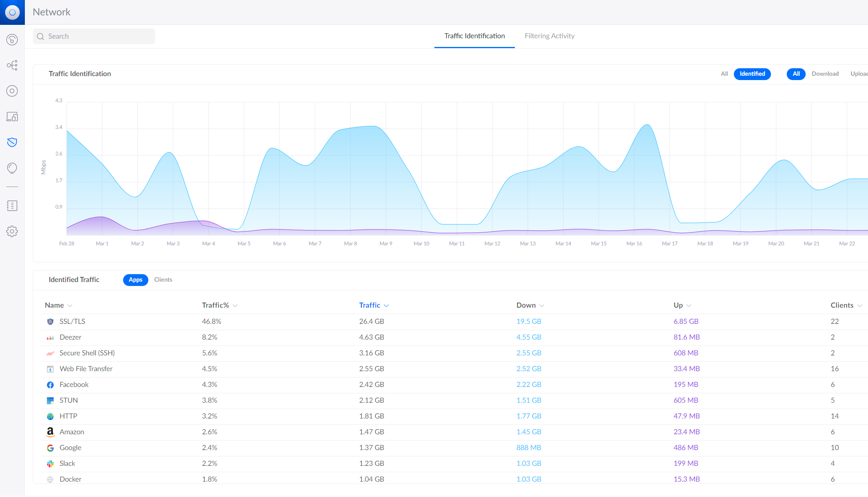Switch Identified Traffic view to Clients
Viewport: 868px width, 497px height.
click(163, 280)
